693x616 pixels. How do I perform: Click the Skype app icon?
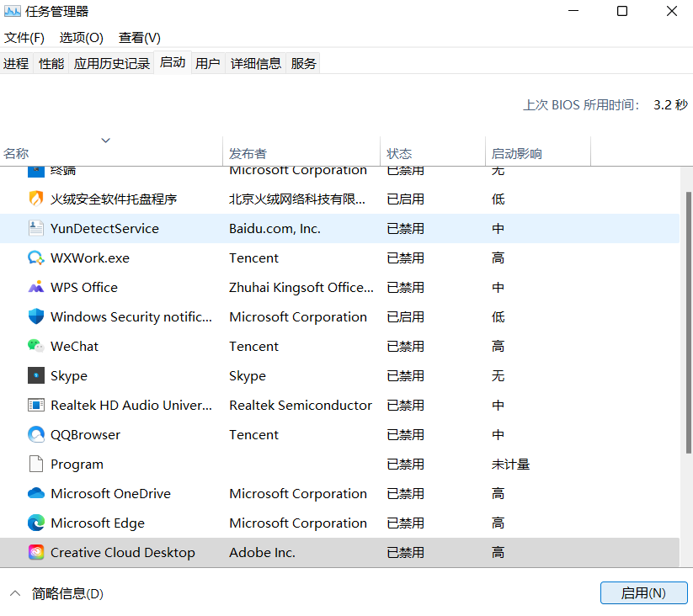point(36,376)
